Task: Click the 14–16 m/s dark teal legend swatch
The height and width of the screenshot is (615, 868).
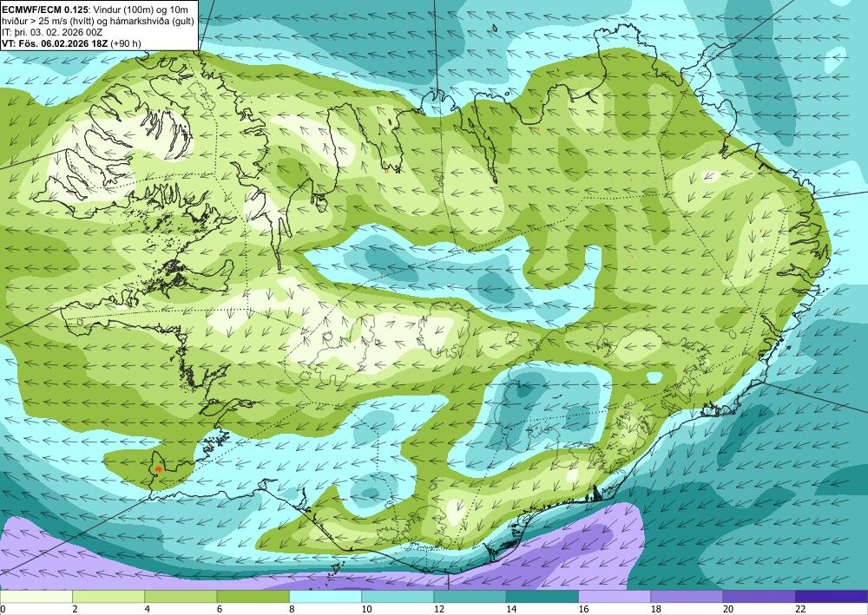Action: 542,596
